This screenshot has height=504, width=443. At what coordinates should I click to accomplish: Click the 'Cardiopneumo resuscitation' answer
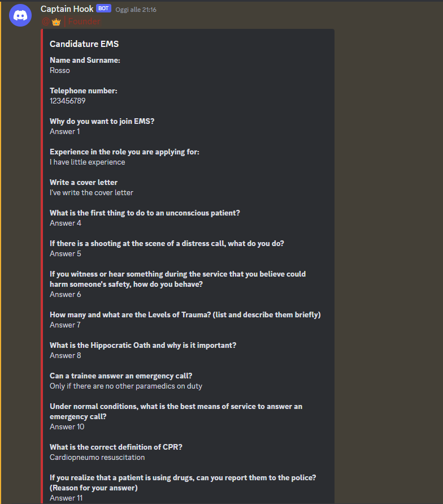97,457
